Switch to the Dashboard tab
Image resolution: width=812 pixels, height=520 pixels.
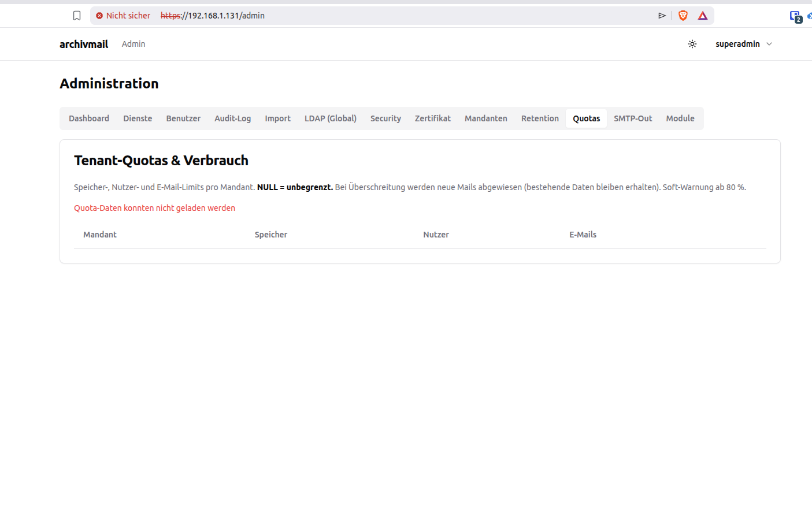89,118
